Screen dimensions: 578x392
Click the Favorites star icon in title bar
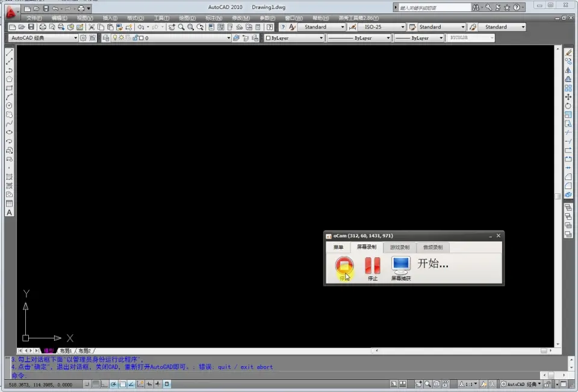tap(507, 7)
